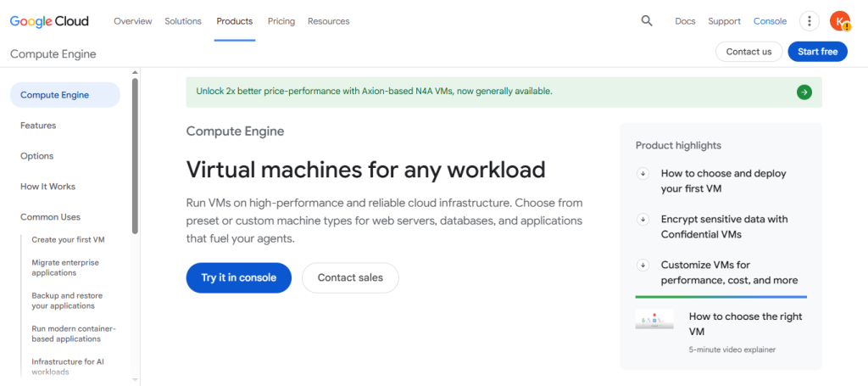
Task: Open the Overview nav item
Action: tap(133, 21)
